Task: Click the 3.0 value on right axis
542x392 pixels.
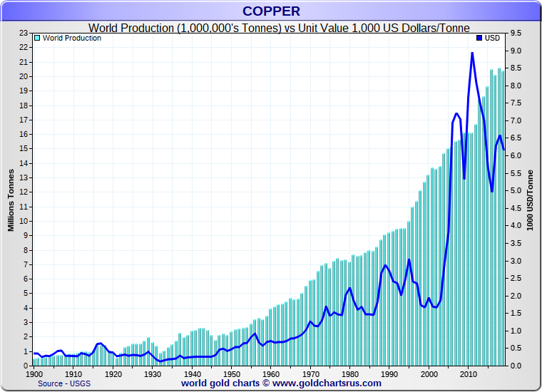Action: pos(516,261)
